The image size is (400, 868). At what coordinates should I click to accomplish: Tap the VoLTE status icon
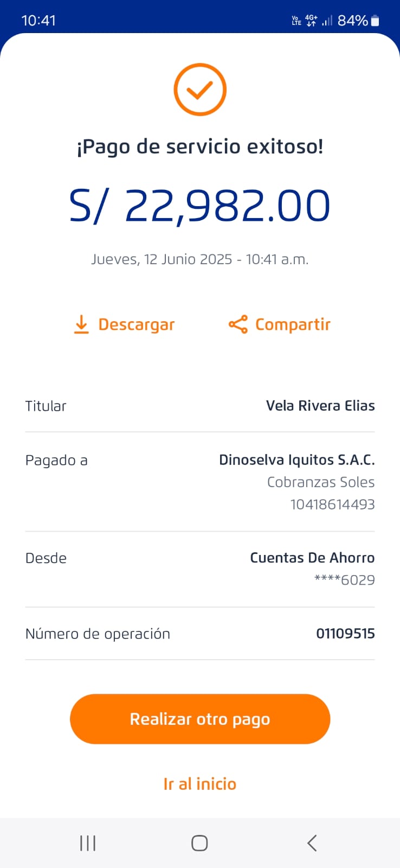click(x=296, y=21)
